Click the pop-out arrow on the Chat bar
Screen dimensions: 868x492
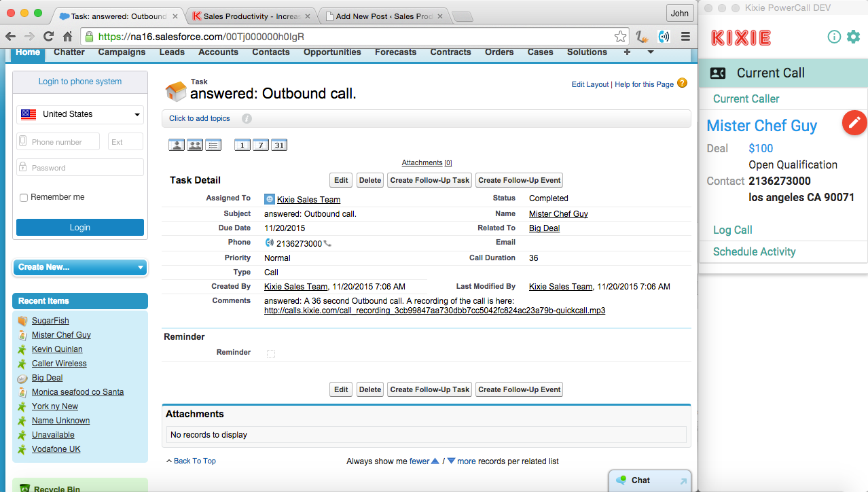coord(683,481)
